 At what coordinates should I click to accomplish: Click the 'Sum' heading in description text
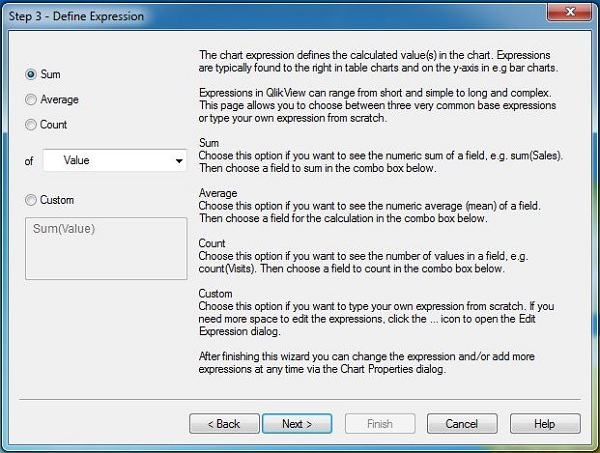click(x=209, y=143)
